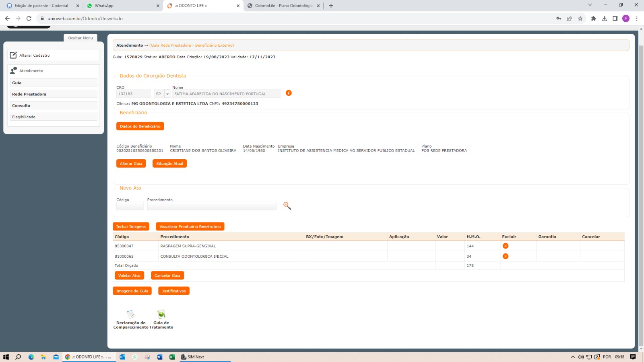Viewport: 644px width, 362px height.
Task: Delete the CONSULTA ODONTOLOGICA INICIAL row with its excluir icon
Action: tap(506, 256)
